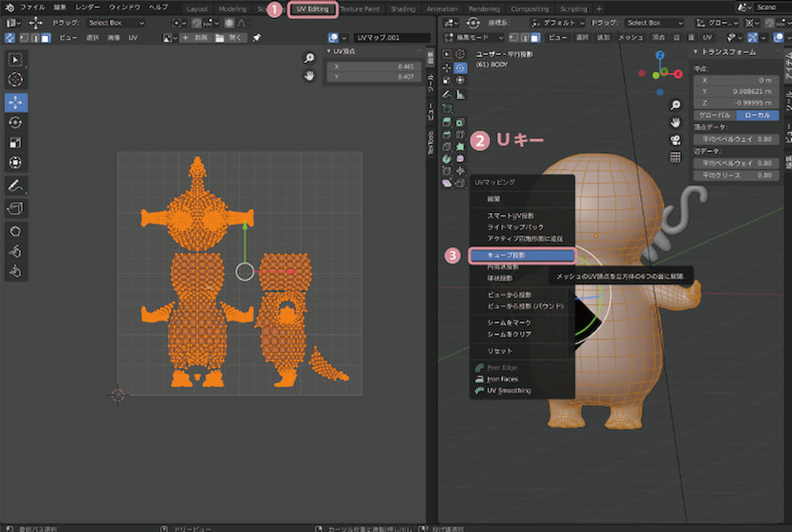Click the 開く open image button
The image size is (792, 532).
(x=230, y=38)
